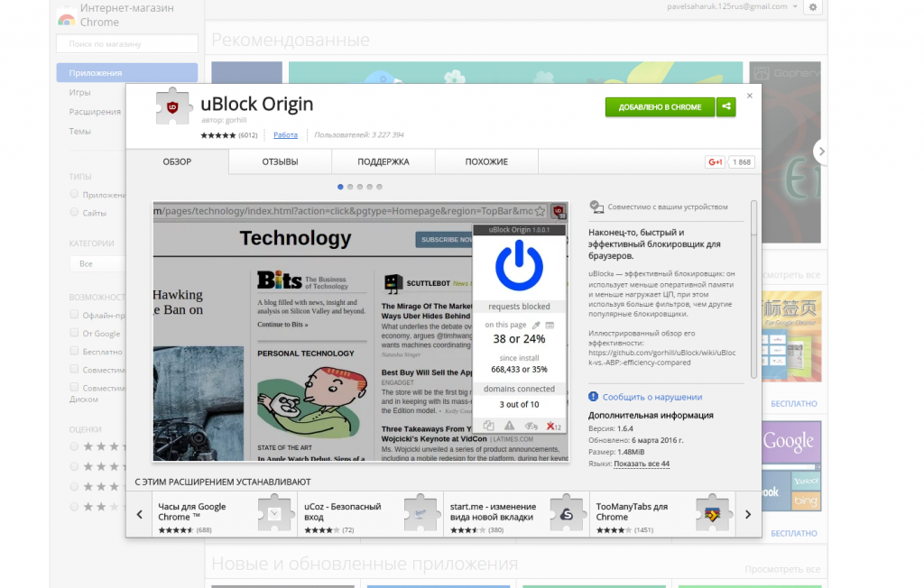Select the Сайты type radio button
The height and width of the screenshot is (588, 924).
tap(74, 212)
